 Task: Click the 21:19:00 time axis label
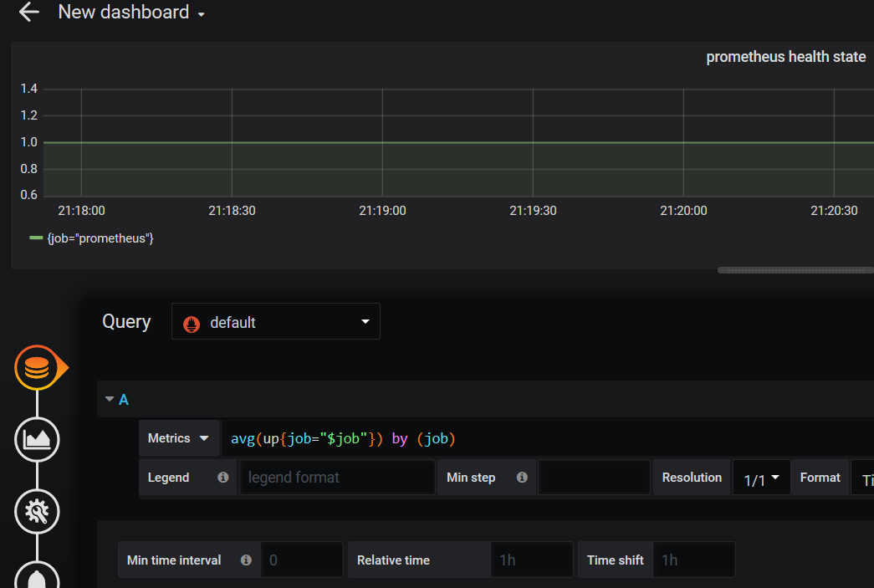click(x=382, y=211)
